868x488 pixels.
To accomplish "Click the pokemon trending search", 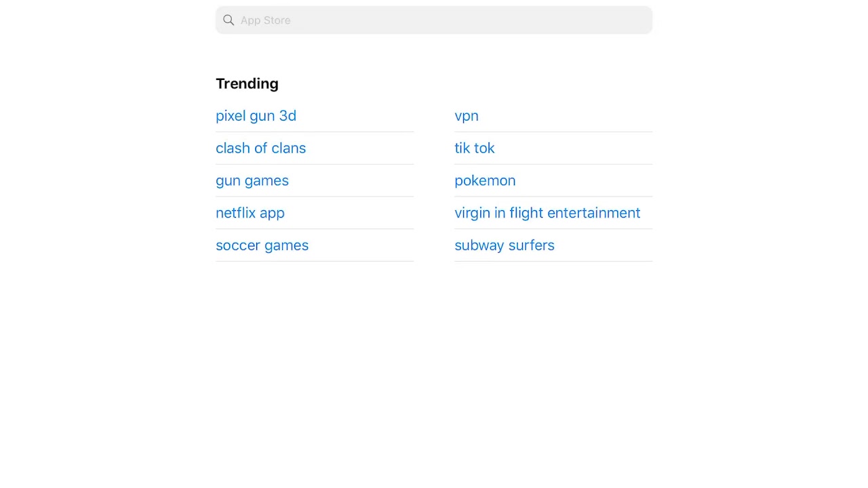I will point(485,181).
